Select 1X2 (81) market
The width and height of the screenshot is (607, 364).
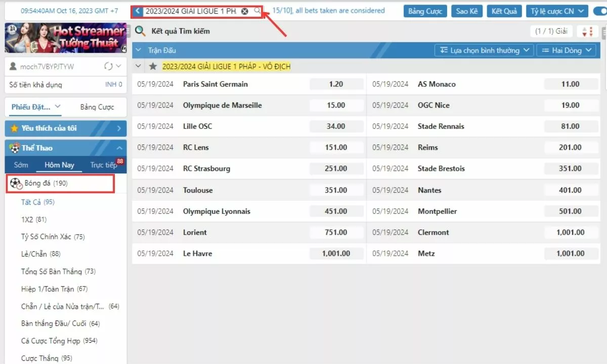[34, 219]
